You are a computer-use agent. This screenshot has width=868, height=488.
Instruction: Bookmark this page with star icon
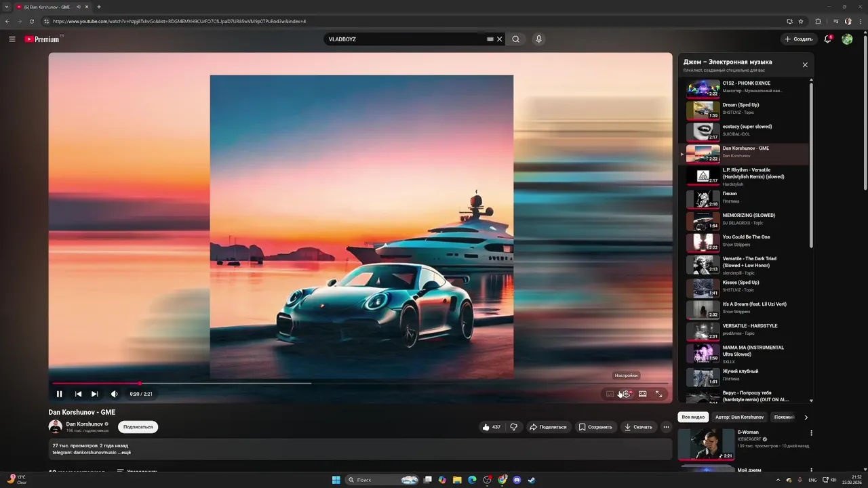coord(801,21)
